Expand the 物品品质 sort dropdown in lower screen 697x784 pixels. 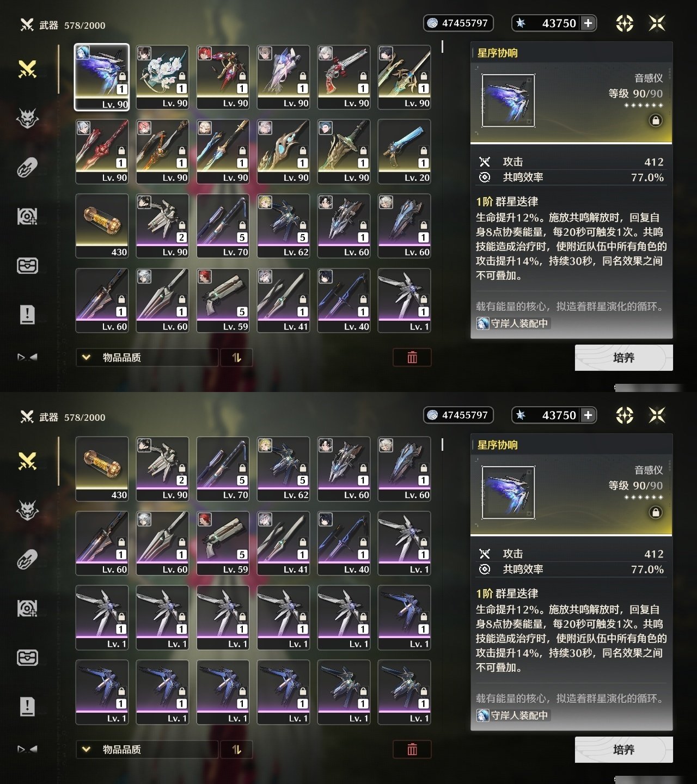[x=147, y=749]
